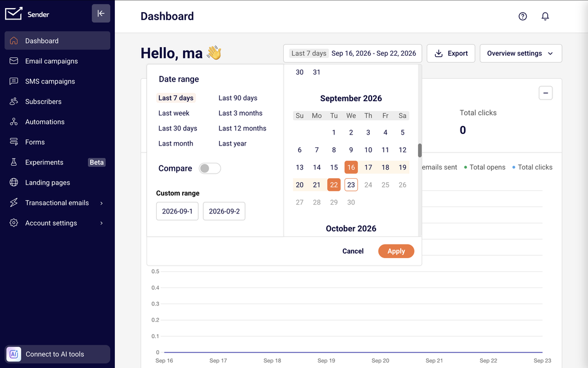This screenshot has height=368, width=588.
Task: Open the Overview settings dropdown
Action: (521, 53)
